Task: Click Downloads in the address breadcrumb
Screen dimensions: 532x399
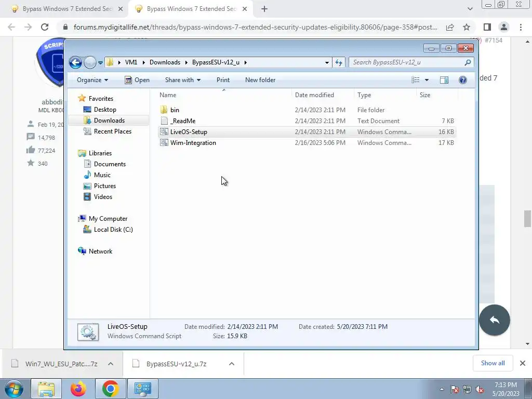Action: (165, 62)
